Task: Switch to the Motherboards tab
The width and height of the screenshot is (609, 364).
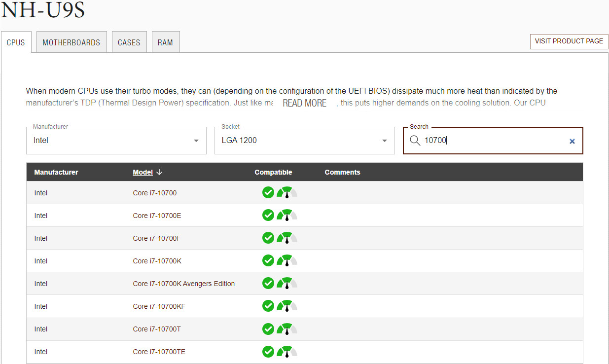Action: (72, 42)
